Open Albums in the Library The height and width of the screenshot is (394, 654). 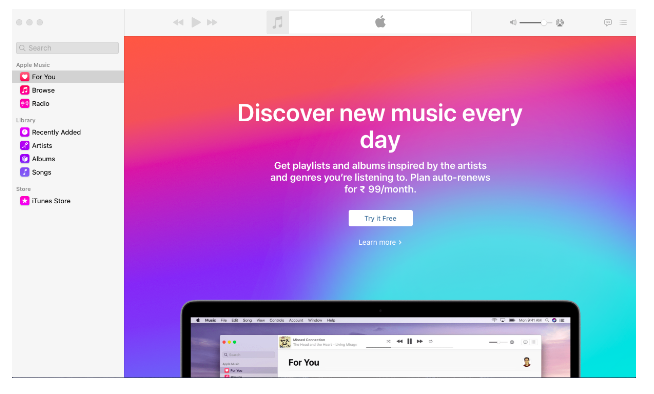(x=68, y=159)
